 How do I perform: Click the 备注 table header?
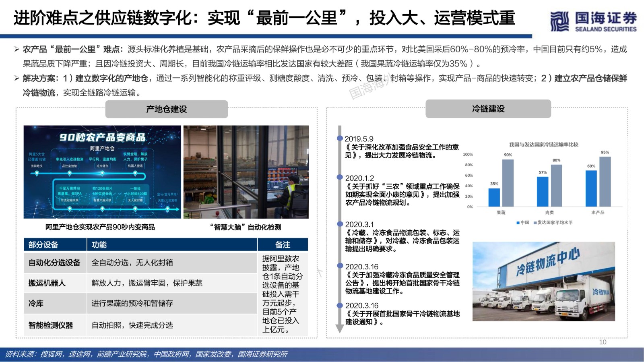pos(283,244)
